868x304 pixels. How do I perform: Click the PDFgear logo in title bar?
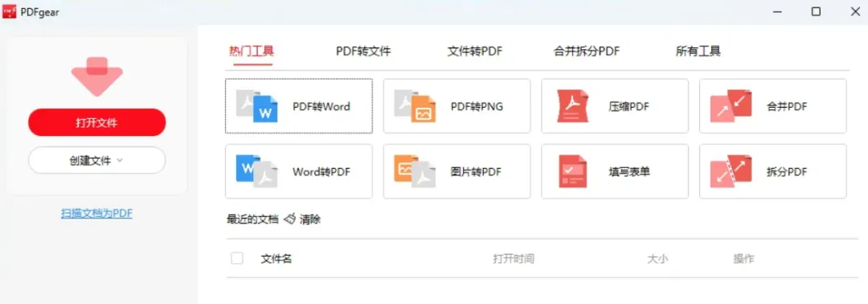point(9,11)
